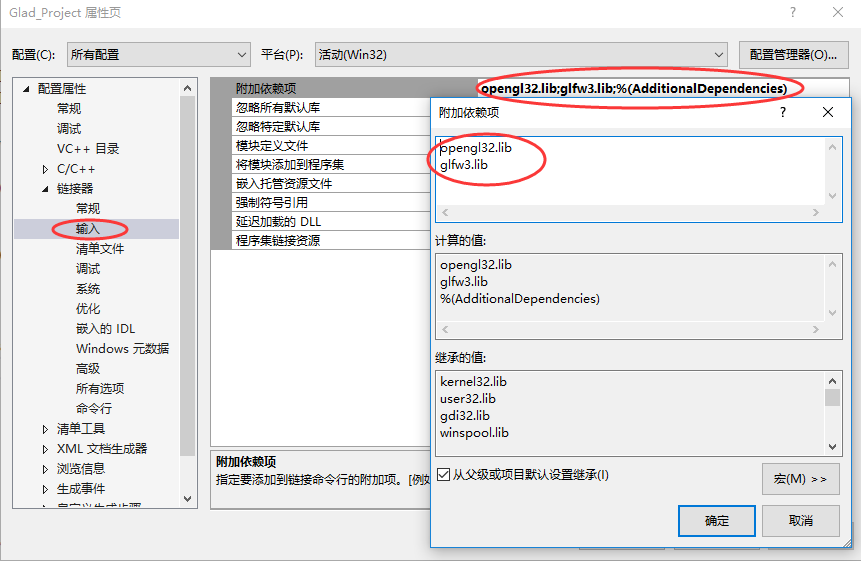Collapse the 链接器 tree node
The image size is (861, 561).
[x=45, y=189]
